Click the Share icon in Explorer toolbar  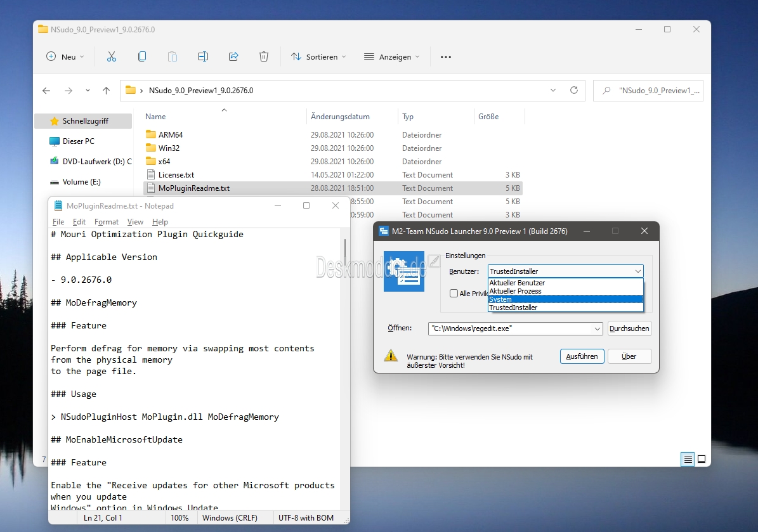point(233,56)
